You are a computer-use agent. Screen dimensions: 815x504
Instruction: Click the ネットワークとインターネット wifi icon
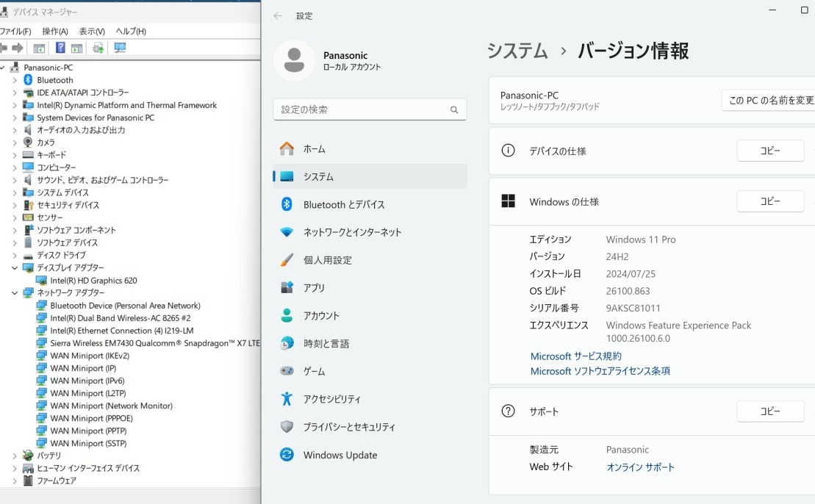click(287, 232)
